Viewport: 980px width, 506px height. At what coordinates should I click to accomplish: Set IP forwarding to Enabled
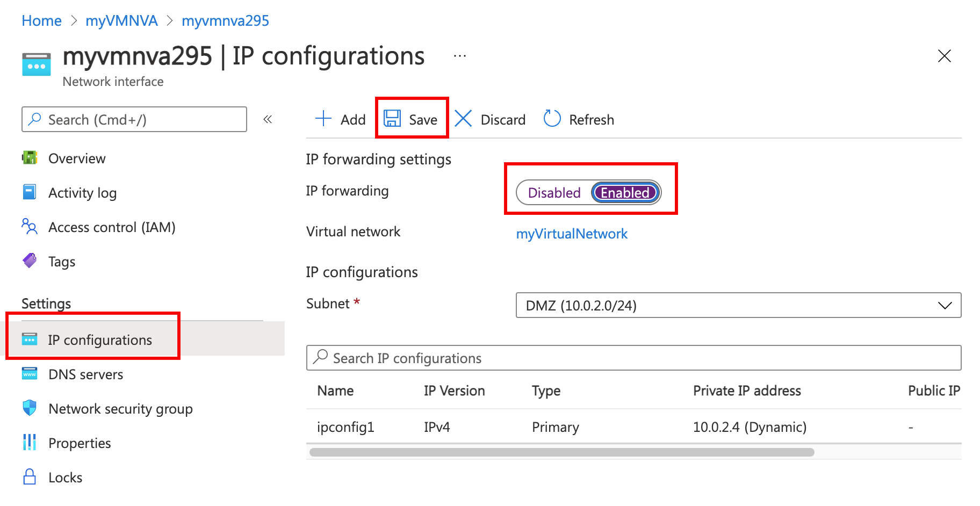click(625, 192)
